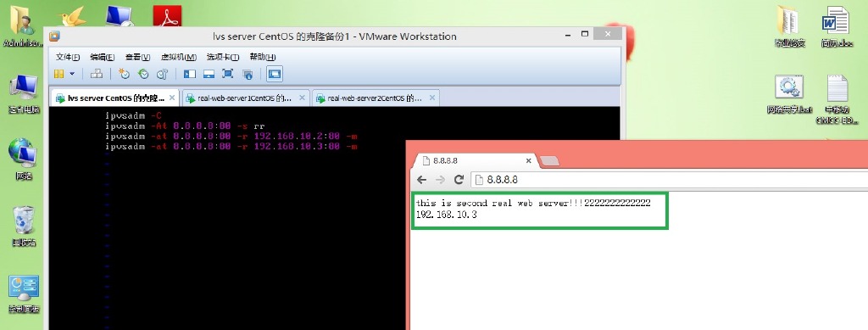
Task: Click the VMware pause (suspend) icon
Action: click(x=58, y=74)
